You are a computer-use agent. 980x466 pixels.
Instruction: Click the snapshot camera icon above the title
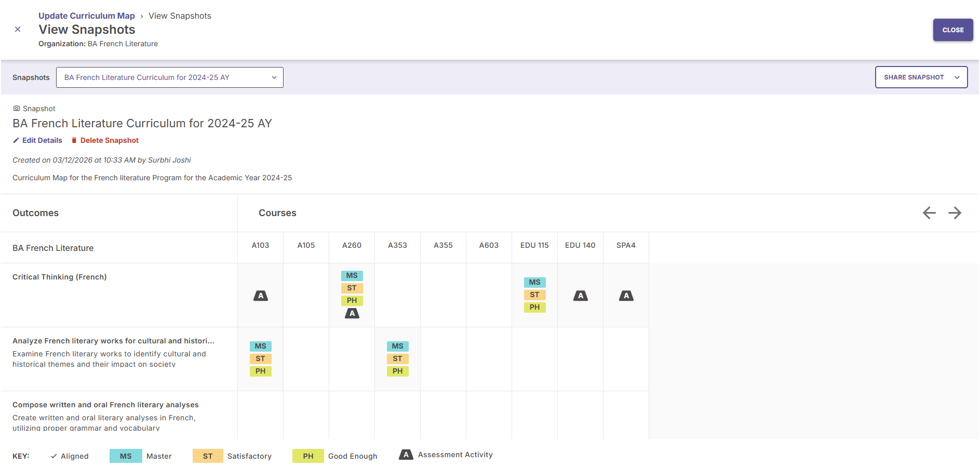[x=17, y=109]
